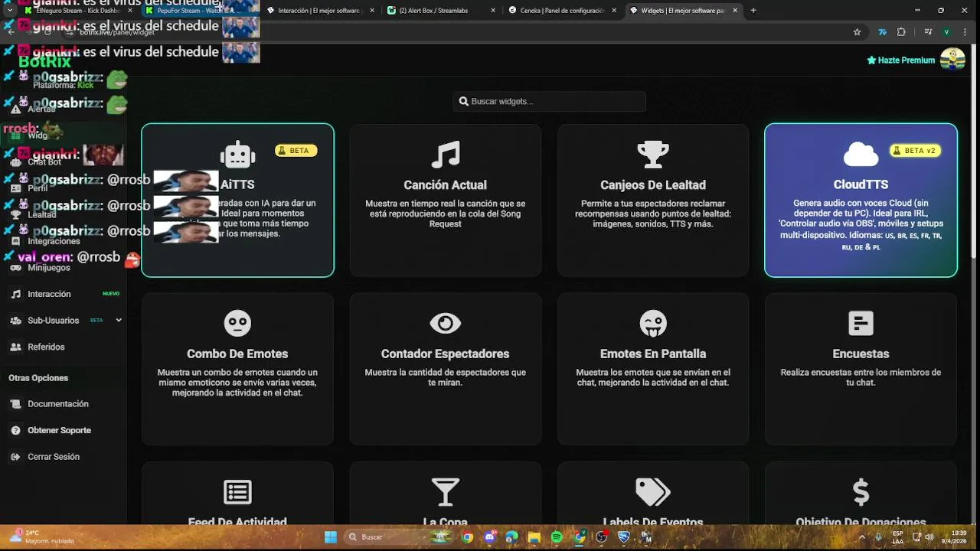Viewport: 980px width, 551px height.
Task: Open Interacción in the sidebar
Action: click(x=49, y=294)
